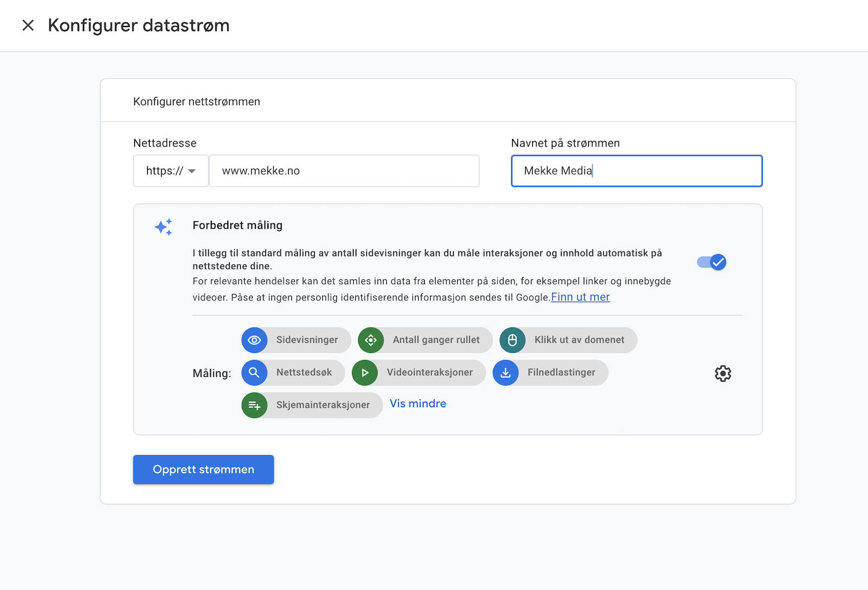Open the Finn ut mer link

coord(580,297)
